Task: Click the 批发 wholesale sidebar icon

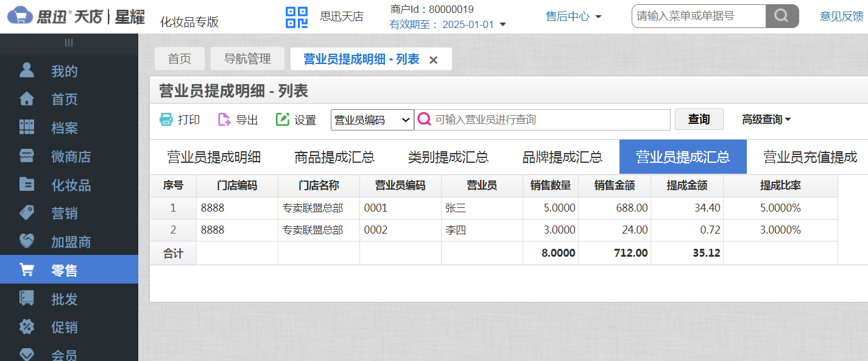Action: pos(27,298)
